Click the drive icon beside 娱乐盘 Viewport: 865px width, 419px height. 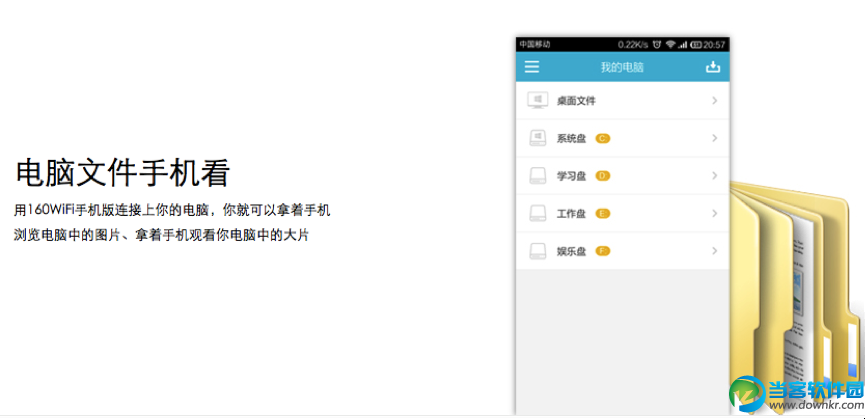point(537,251)
